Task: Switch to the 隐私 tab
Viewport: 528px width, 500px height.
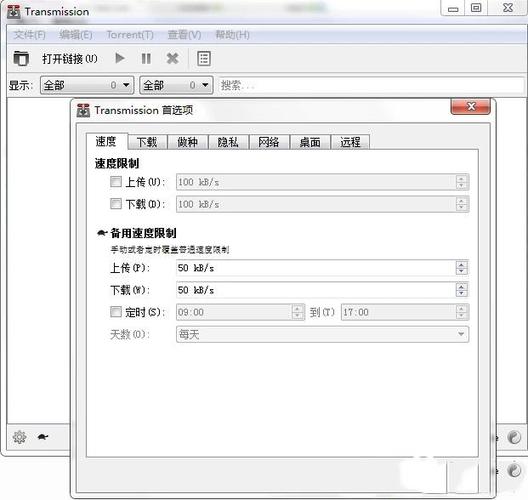Action: (x=228, y=142)
